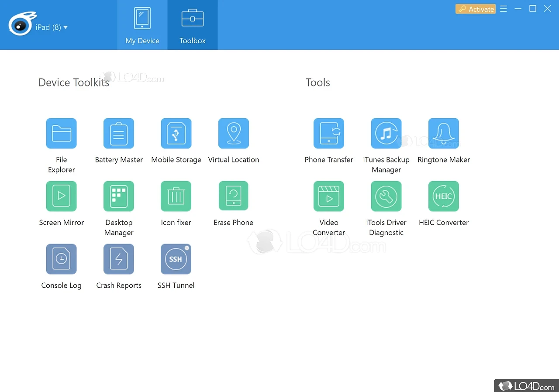
Task: Launch the SSH Tunnel icon
Action: [x=176, y=259]
